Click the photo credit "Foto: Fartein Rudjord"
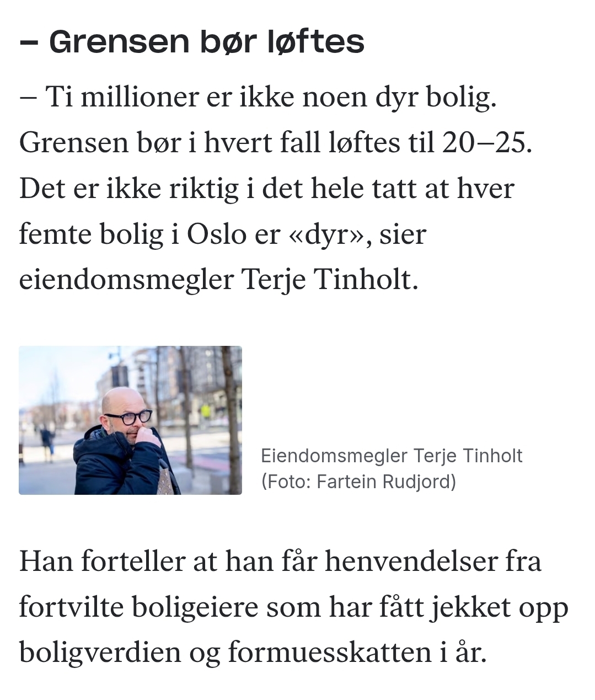 359,482
